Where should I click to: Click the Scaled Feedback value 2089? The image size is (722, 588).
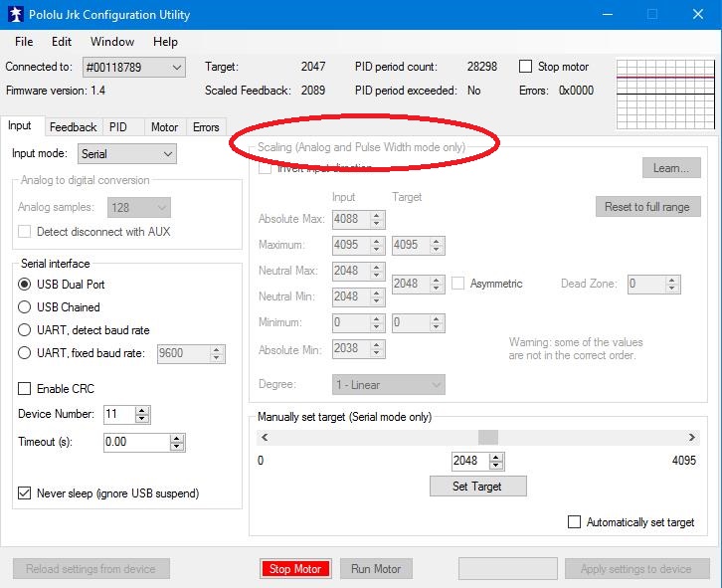click(x=313, y=91)
